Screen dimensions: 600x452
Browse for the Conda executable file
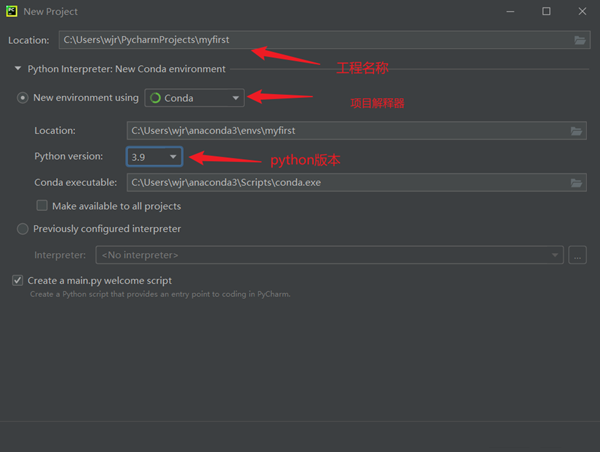[x=576, y=183]
